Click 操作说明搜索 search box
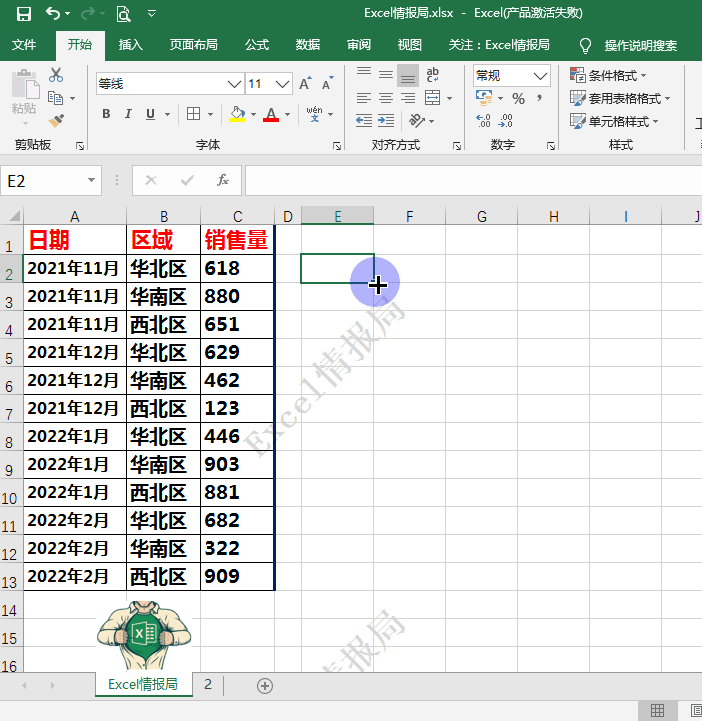 click(640, 46)
